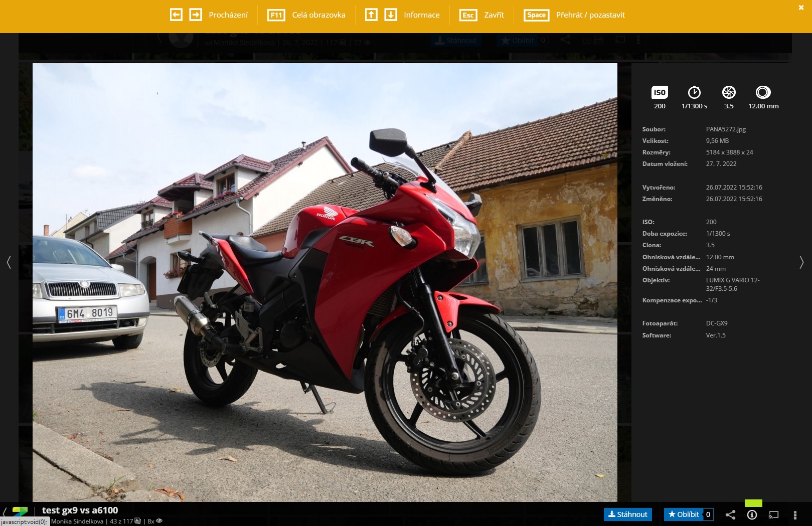
Task: Go to the next photo arrow
Action: coord(801,262)
